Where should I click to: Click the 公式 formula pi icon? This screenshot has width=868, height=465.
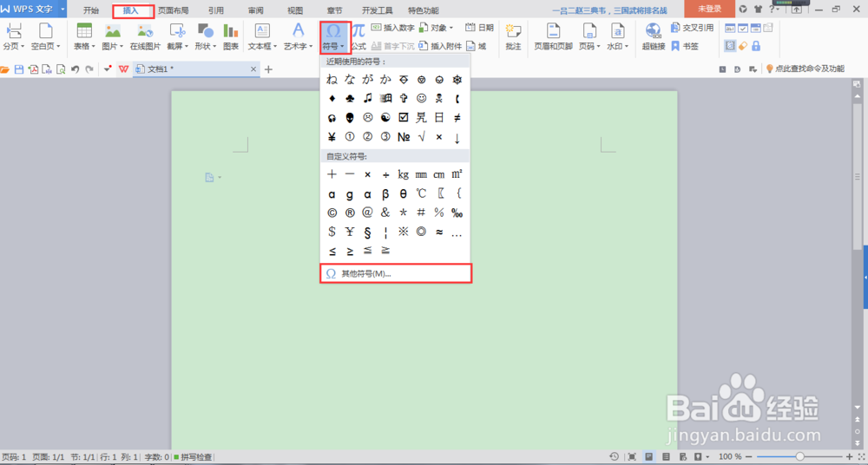[358, 30]
